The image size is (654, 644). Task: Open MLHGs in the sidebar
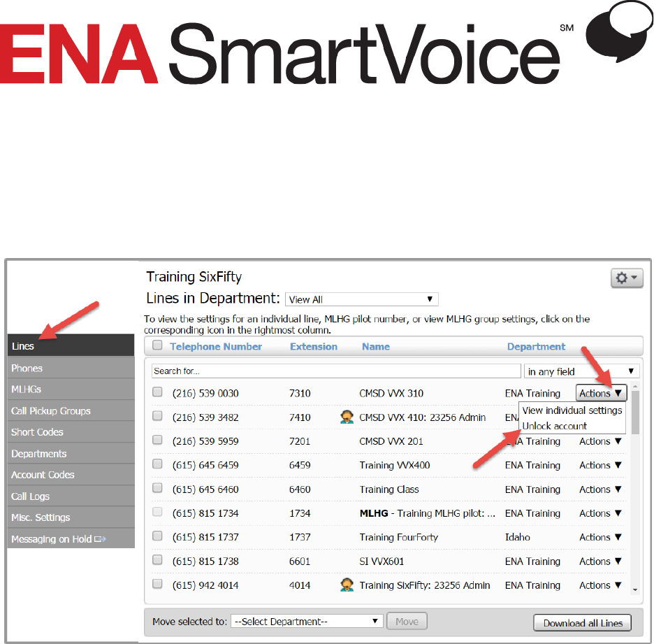tap(71, 389)
